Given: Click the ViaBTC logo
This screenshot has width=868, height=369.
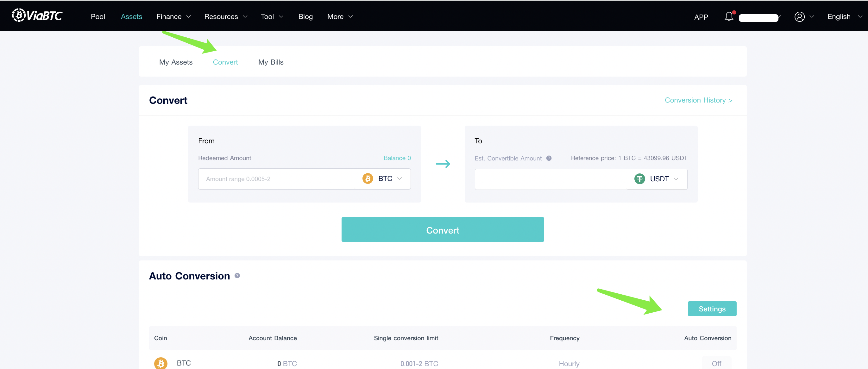Looking at the screenshot, I should (37, 15).
